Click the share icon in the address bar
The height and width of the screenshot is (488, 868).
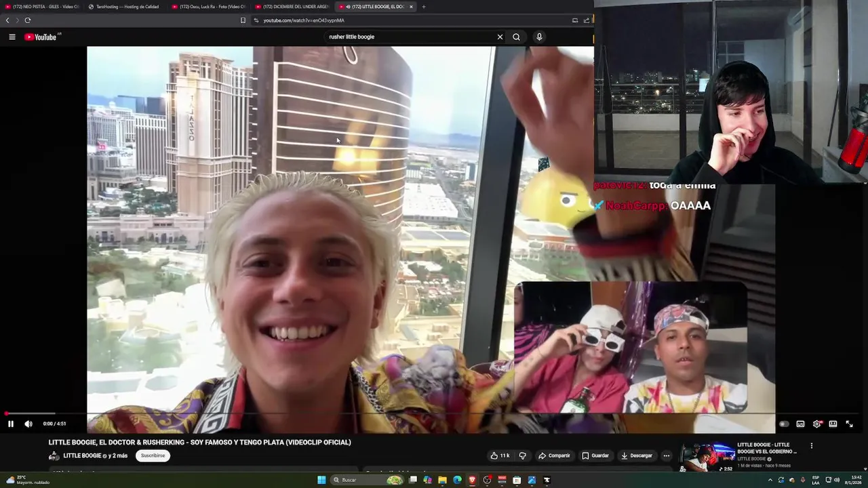click(587, 20)
